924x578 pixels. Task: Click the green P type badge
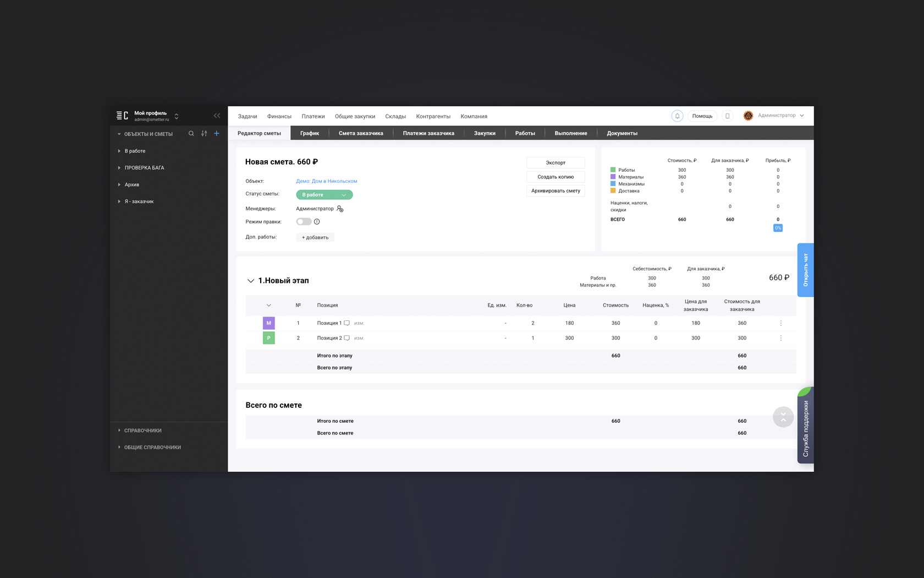pos(268,338)
